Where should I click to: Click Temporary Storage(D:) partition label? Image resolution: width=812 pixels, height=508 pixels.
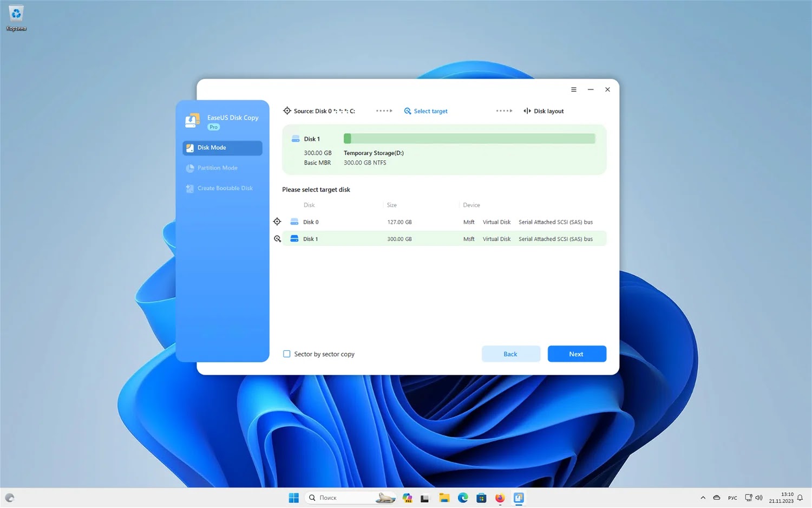374,153
